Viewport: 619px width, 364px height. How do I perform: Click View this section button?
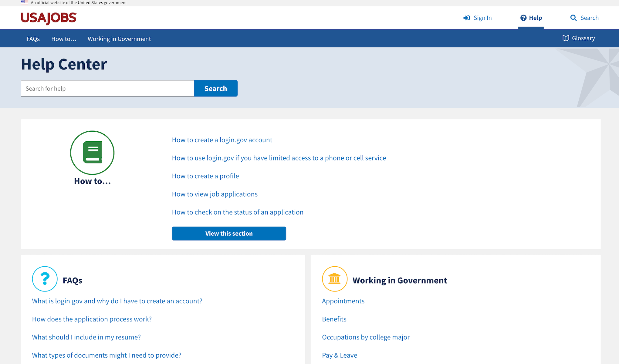click(x=229, y=233)
